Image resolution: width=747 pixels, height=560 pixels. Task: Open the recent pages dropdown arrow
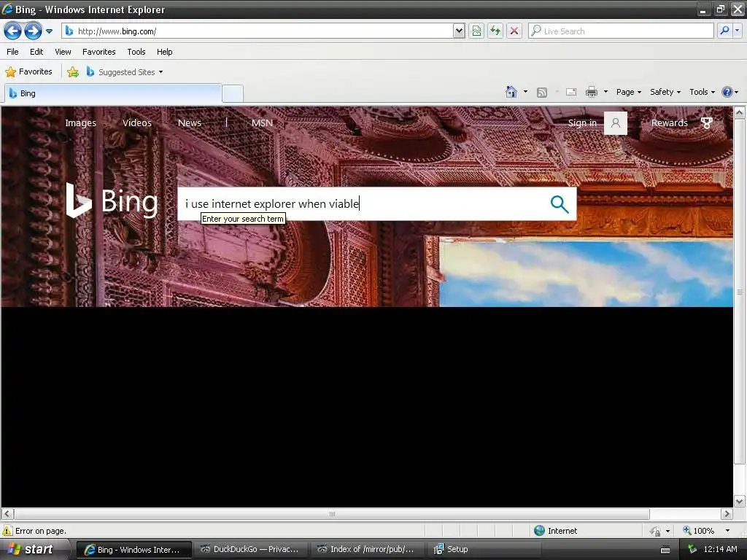click(49, 31)
